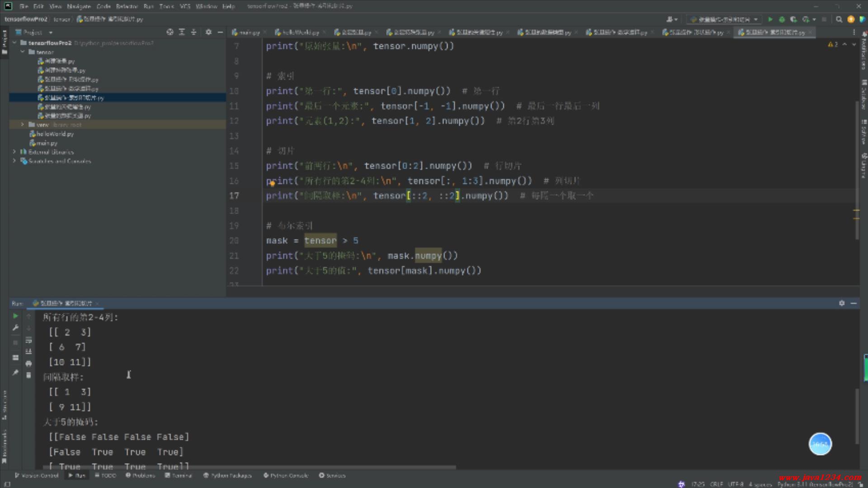Expand External Libraries node

coord(14,152)
